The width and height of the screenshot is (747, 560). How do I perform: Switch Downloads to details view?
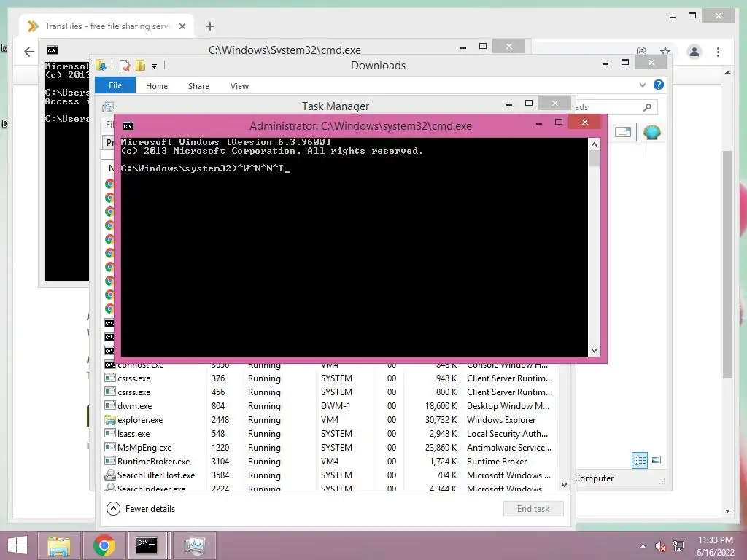639,461
